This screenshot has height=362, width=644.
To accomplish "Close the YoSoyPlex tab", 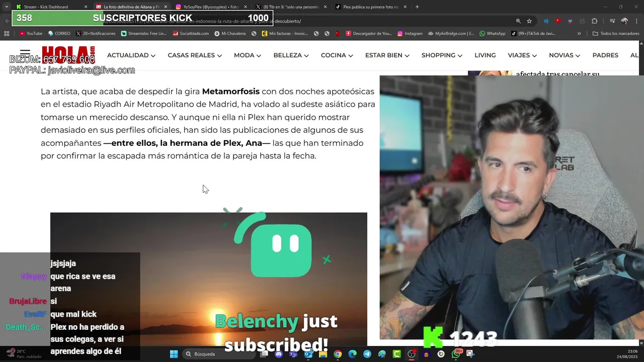I will (245, 7).
